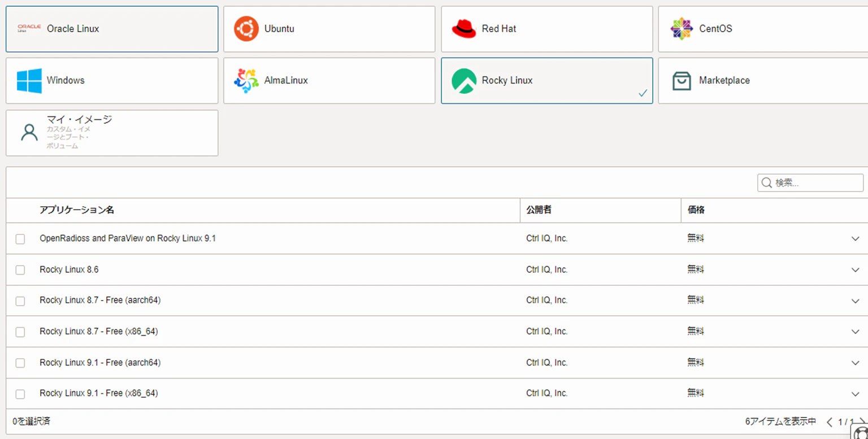Open the Marketplace image tile
The height and width of the screenshot is (439, 868).
(x=763, y=80)
